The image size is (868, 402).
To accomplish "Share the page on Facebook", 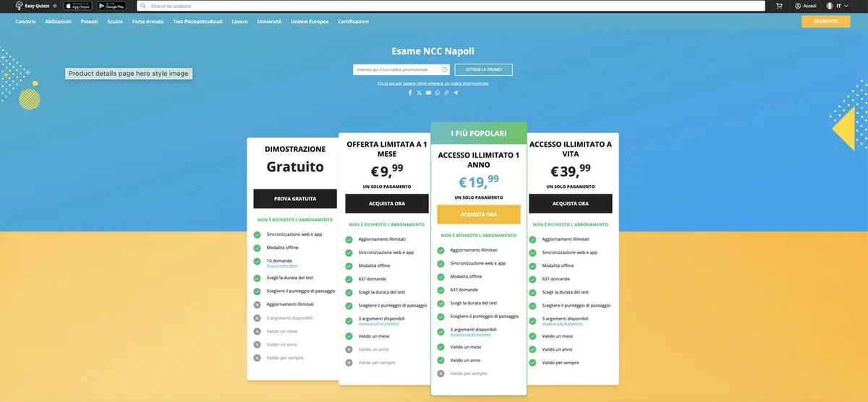I will click(410, 93).
